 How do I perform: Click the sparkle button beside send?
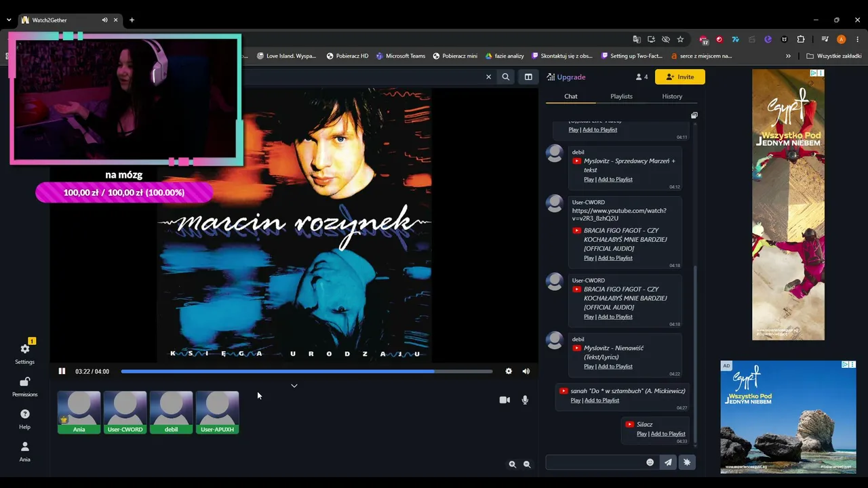click(x=687, y=462)
